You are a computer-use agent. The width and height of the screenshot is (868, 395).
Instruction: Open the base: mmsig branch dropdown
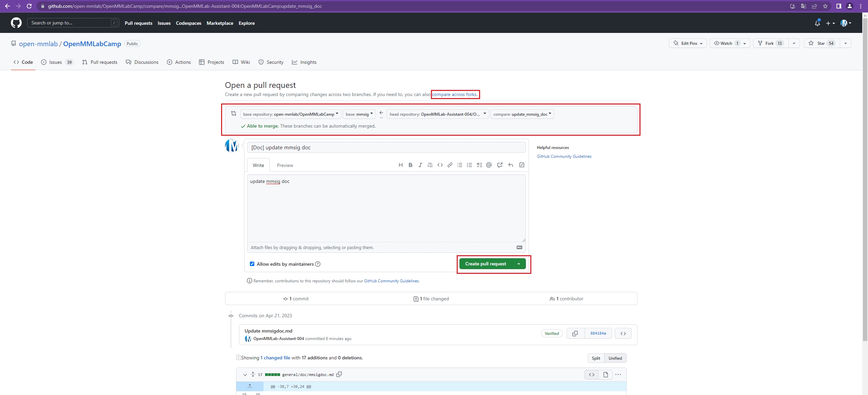coord(359,114)
